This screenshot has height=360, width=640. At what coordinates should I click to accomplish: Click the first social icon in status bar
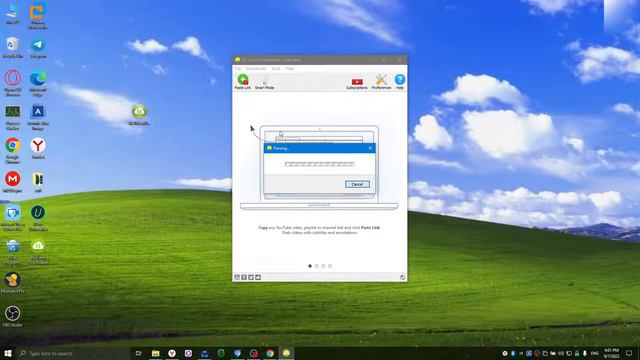point(237,277)
